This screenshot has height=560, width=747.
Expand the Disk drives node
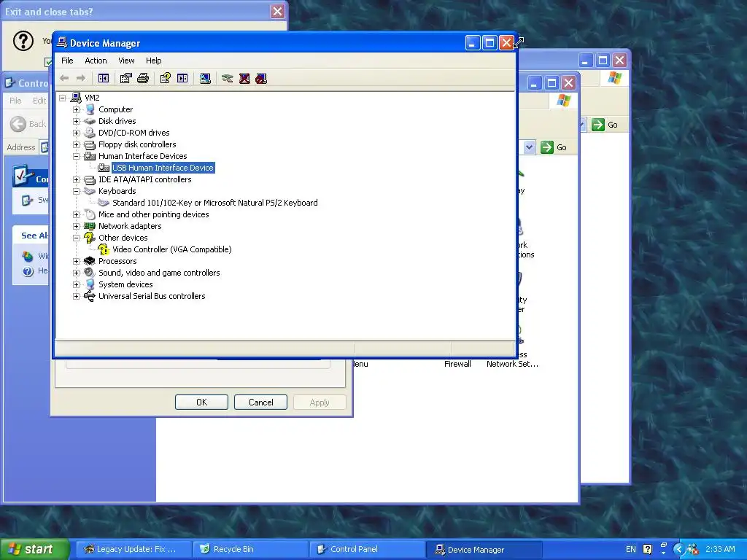pyautogui.click(x=76, y=121)
